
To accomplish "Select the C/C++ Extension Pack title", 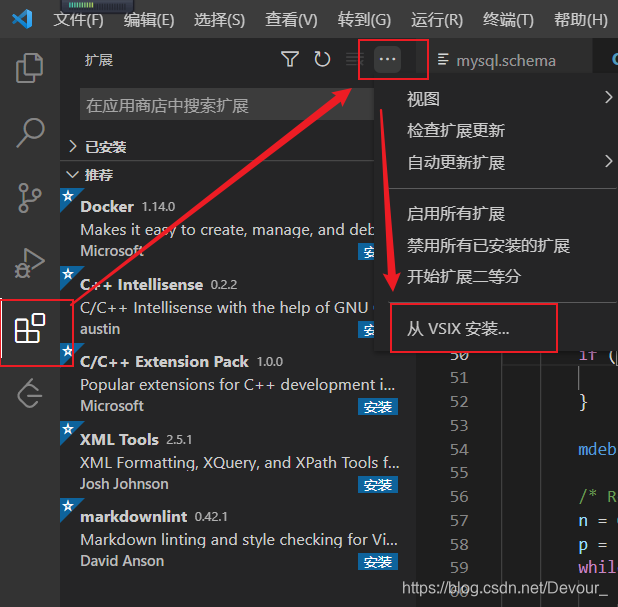I will (164, 361).
